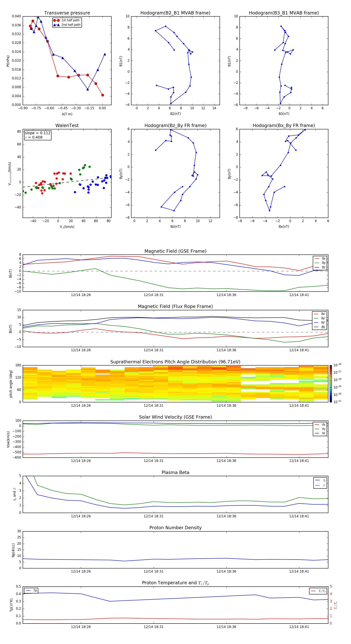The width and height of the screenshot is (351, 644).
Task: Click the red 'Te/Tp' right axis label
Action: pos(336,605)
